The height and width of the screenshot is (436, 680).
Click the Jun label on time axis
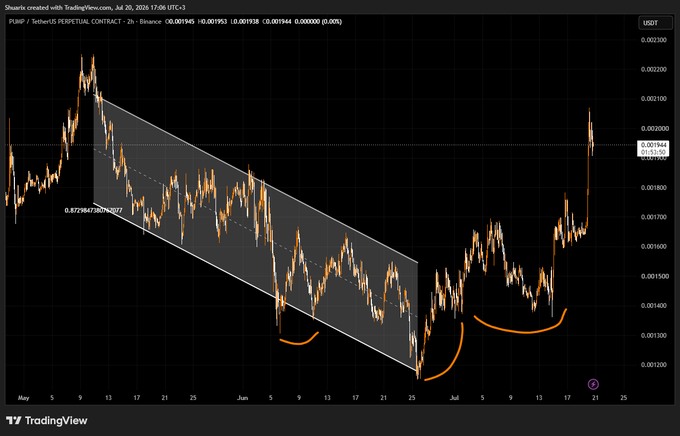[242, 398]
